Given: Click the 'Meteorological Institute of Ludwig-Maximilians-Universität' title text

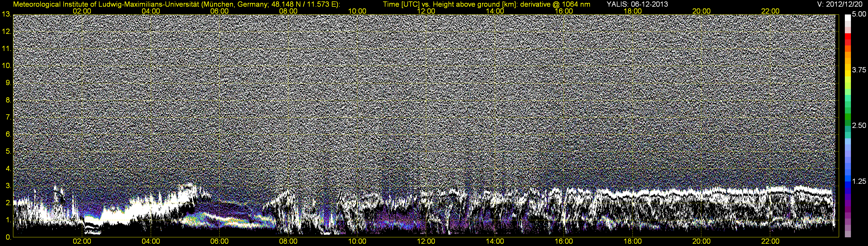Looking at the screenshot, I should click(x=107, y=4).
